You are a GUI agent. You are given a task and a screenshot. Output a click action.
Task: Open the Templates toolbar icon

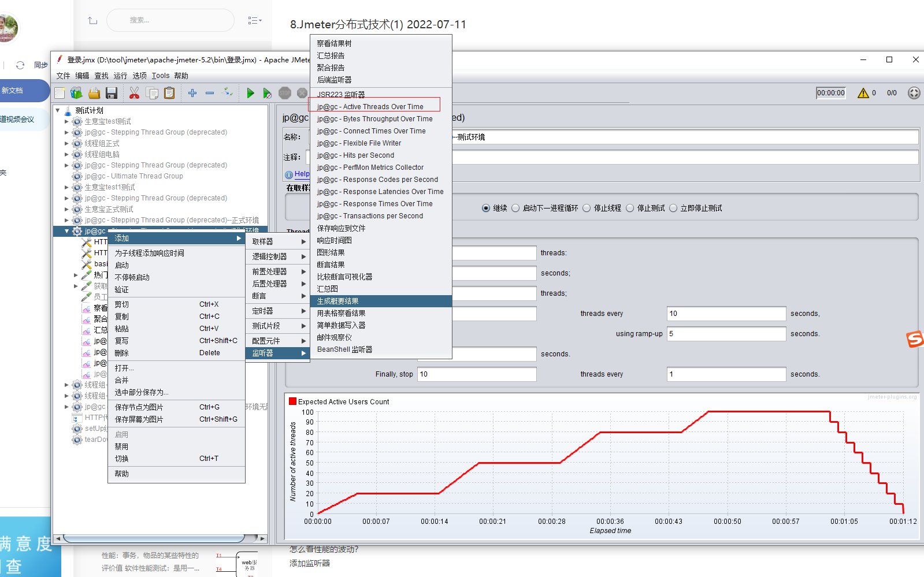[76, 93]
